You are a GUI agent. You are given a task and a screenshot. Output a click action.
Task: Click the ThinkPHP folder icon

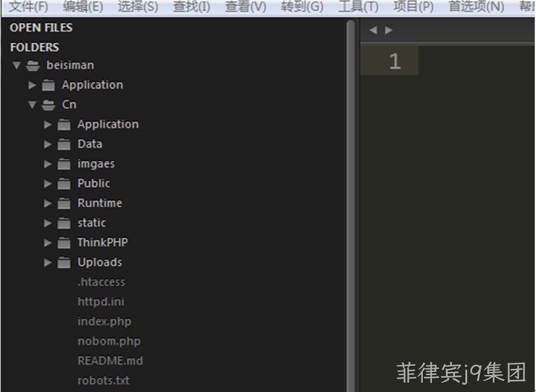[x=64, y=242]
